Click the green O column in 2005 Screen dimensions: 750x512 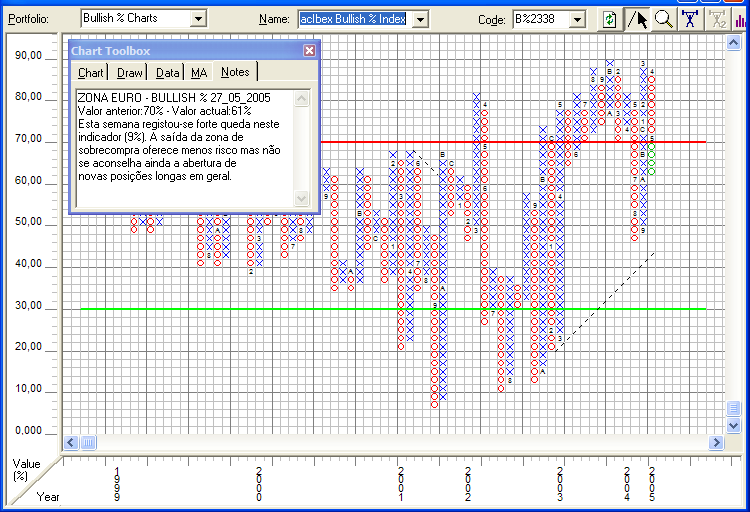[x=651, y=159]
